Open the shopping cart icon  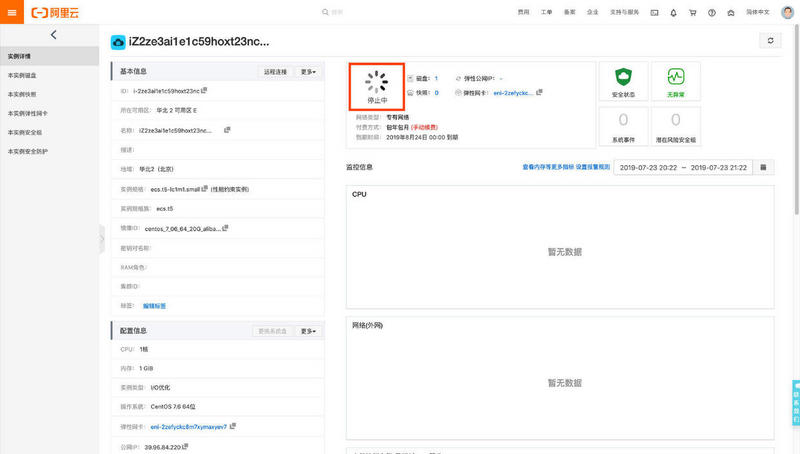pyautogui.click(x=692, y=13)
